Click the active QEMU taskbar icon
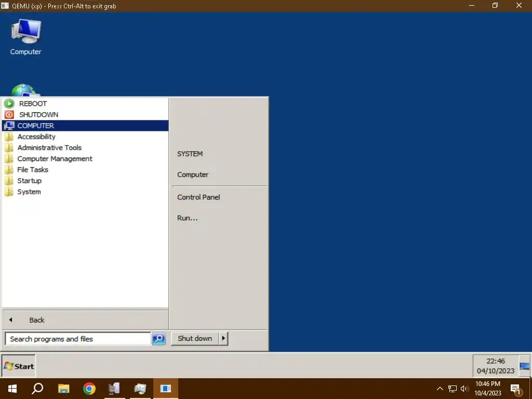Viewport: 532px width, 399px height. (166, 389)
